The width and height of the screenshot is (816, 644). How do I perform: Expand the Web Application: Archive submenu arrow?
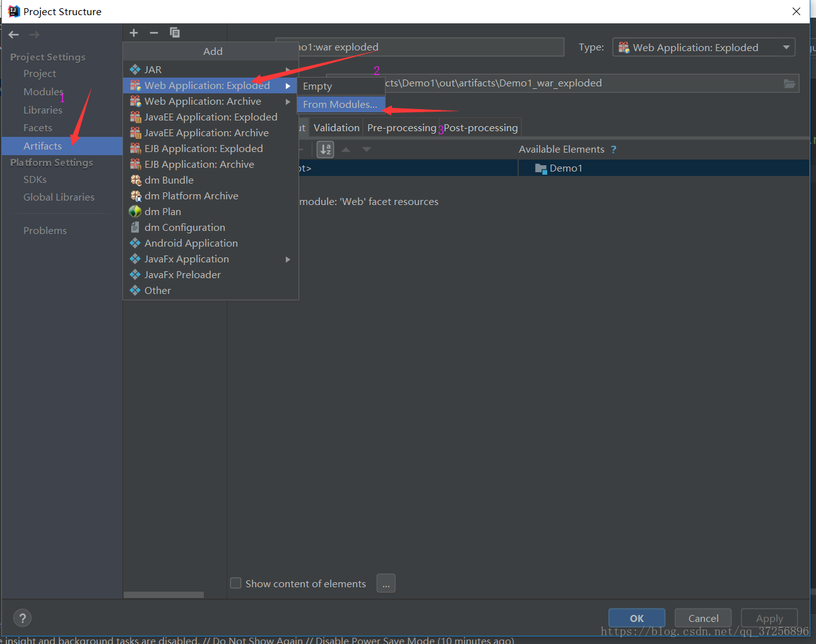pyautogui.click(x=288, y=102)
